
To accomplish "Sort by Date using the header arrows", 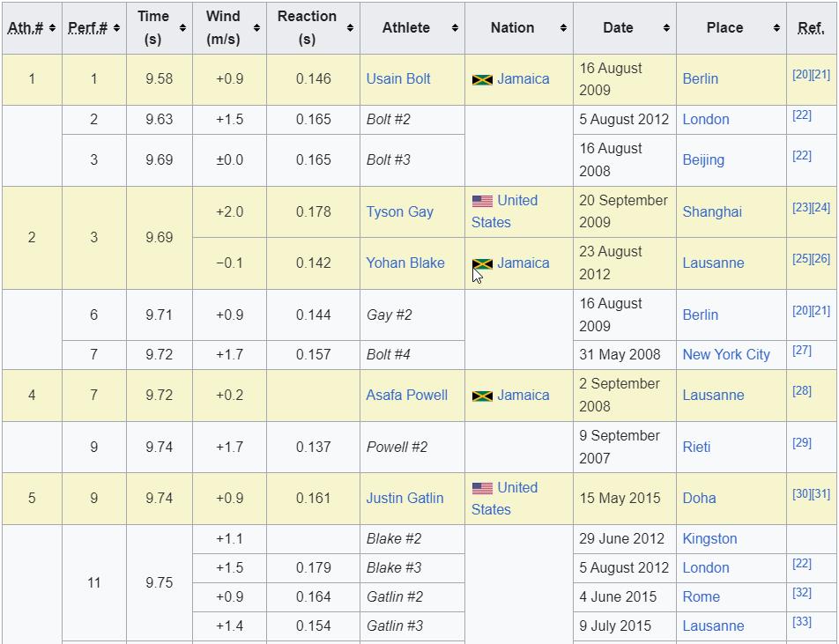I will (666, 28).
